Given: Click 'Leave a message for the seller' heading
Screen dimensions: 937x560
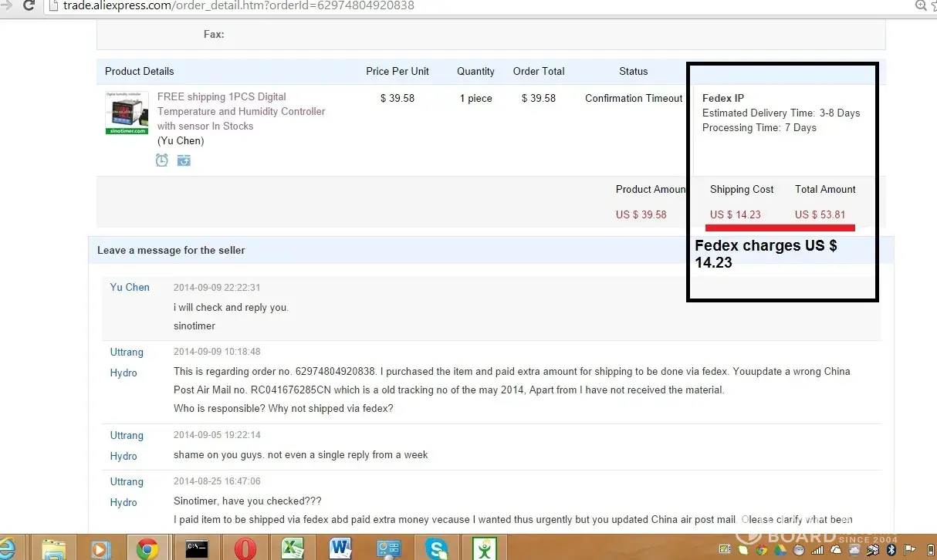Looking at the screenshot, I should pos(171,250).
